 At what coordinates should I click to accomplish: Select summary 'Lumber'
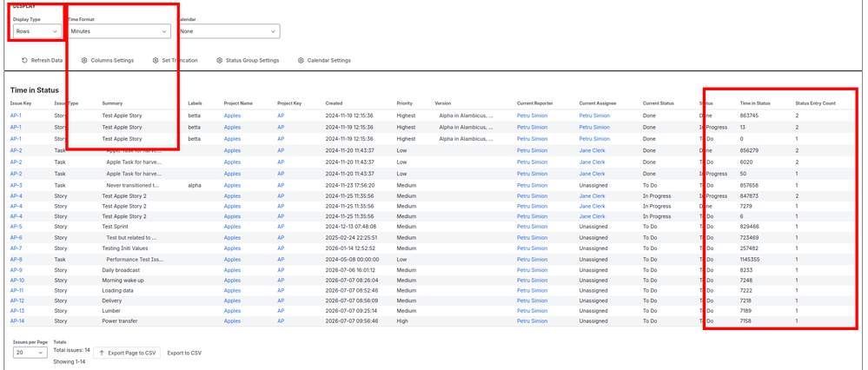pos(110,310)
